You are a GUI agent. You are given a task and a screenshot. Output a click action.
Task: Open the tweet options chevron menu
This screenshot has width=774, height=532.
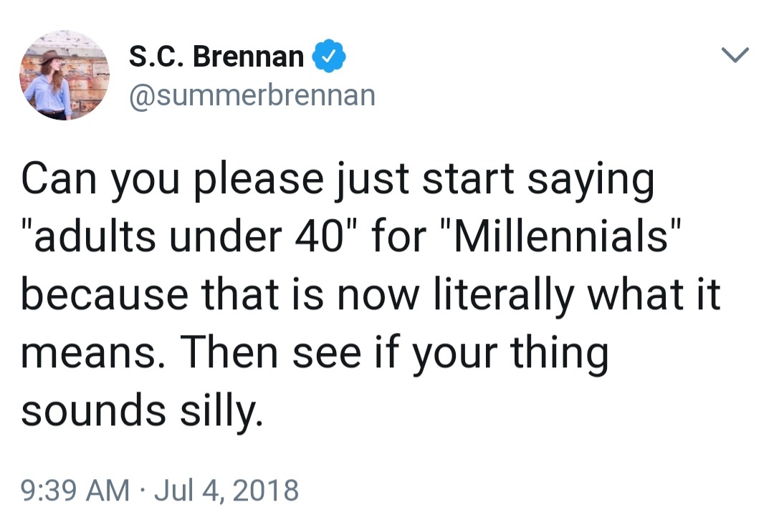(x=735, y=54)
